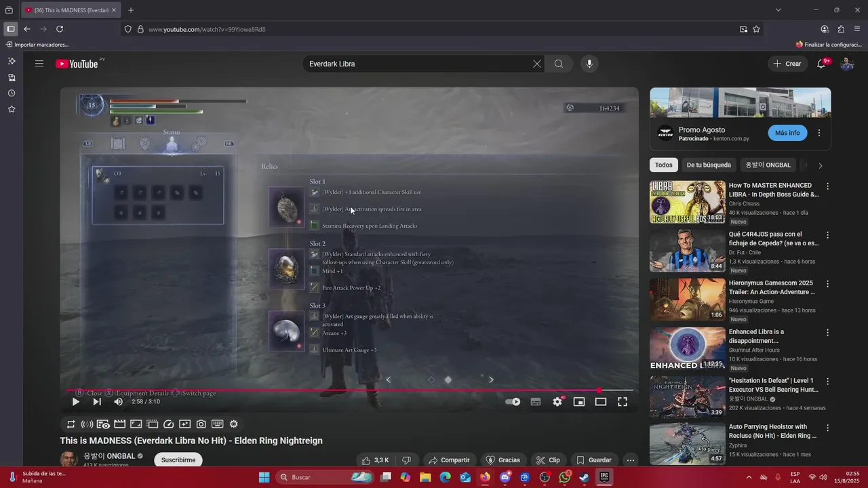Open Auto Parrying Heolstor video thumbnail

click(x=688, y=444)
